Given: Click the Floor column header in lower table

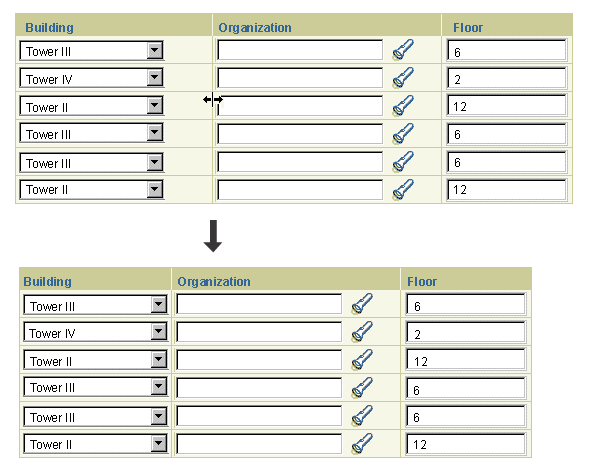Looking at the screenshot, I should [x=422, y=282].
